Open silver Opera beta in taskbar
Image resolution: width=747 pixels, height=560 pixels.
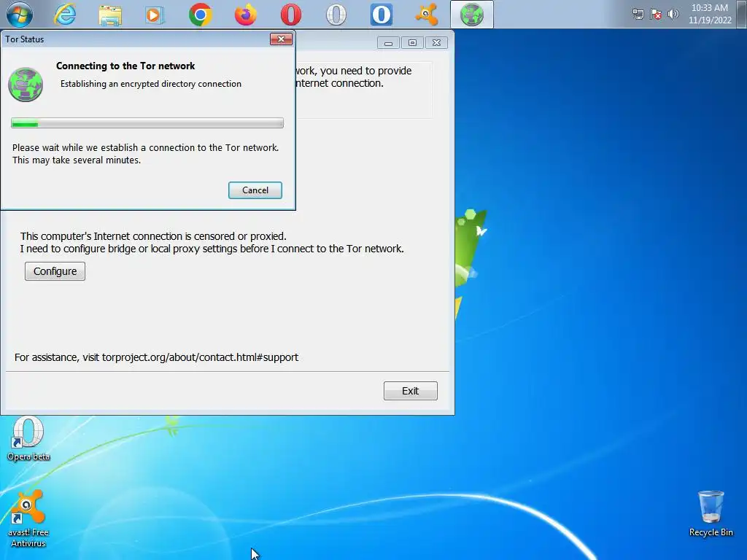[x=336, y=15]
